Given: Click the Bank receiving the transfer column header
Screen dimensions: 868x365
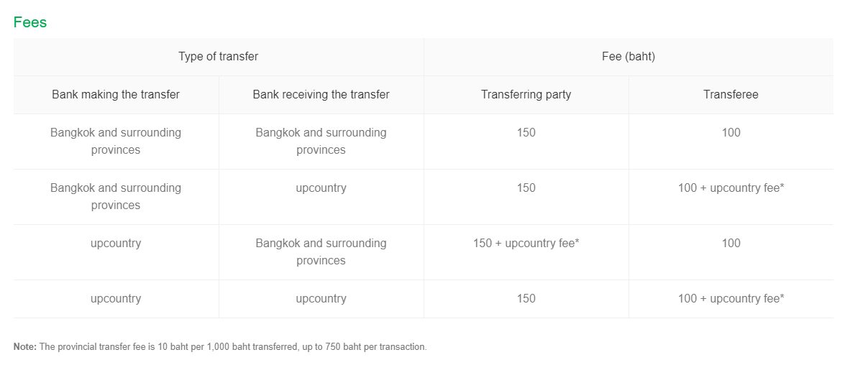Looking at the screenshot, I should [321, 95].
